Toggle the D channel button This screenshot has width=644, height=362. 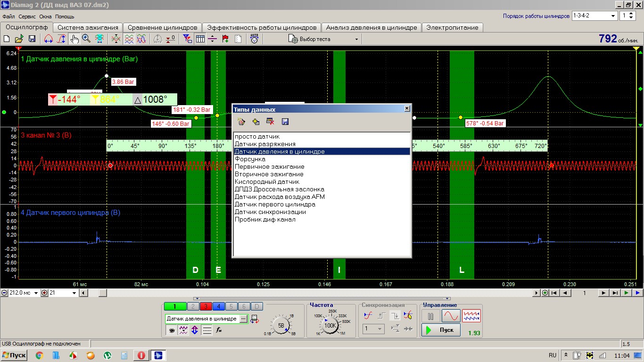(256, 306)
